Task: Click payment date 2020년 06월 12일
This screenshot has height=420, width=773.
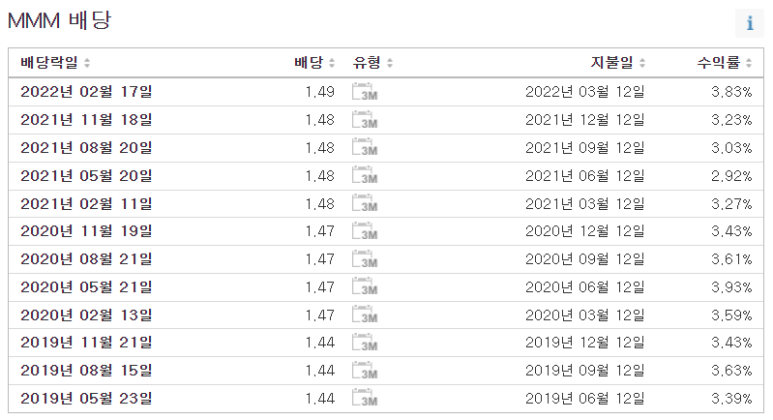Action: tap(585, 287)
